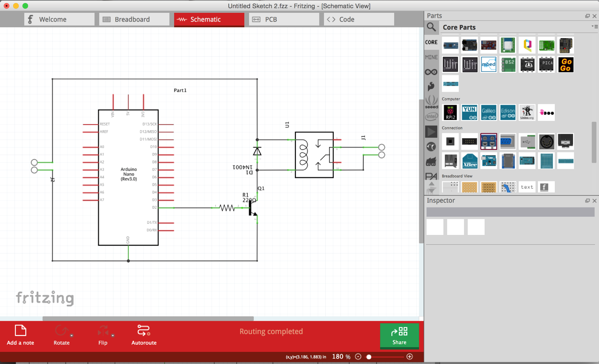The height and width of the screenshot is (364, 599).
Task: Pick the blue D-sub connector part
Action: [x=508, y=142]
